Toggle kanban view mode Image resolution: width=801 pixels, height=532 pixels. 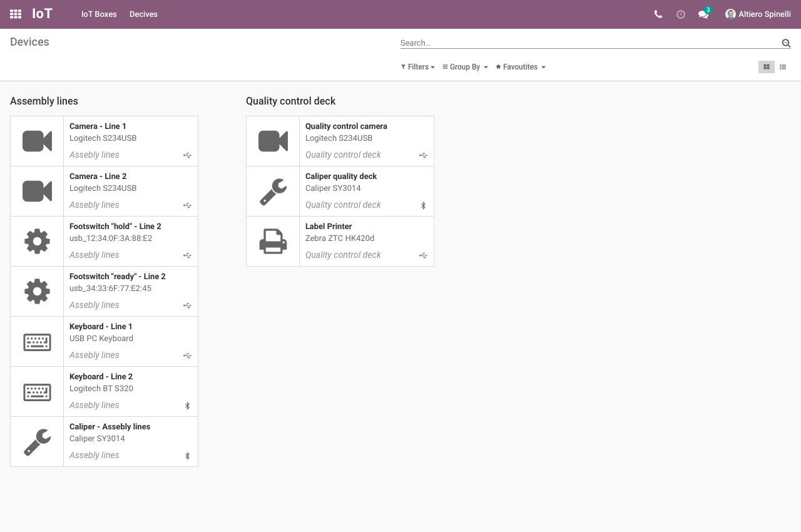[x=766, y=67]
